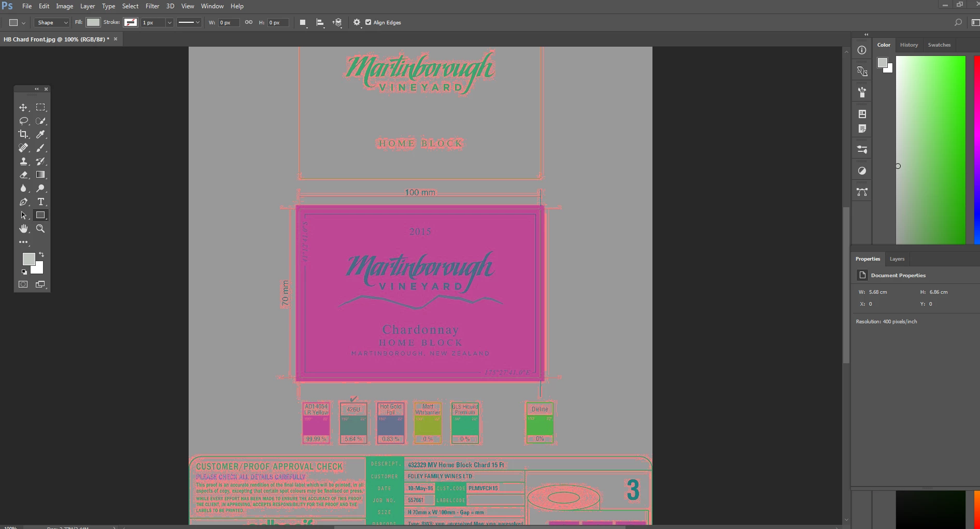Click the toolbox background color swatch
The width and height of the screenshot is (980, 529).
38,269
